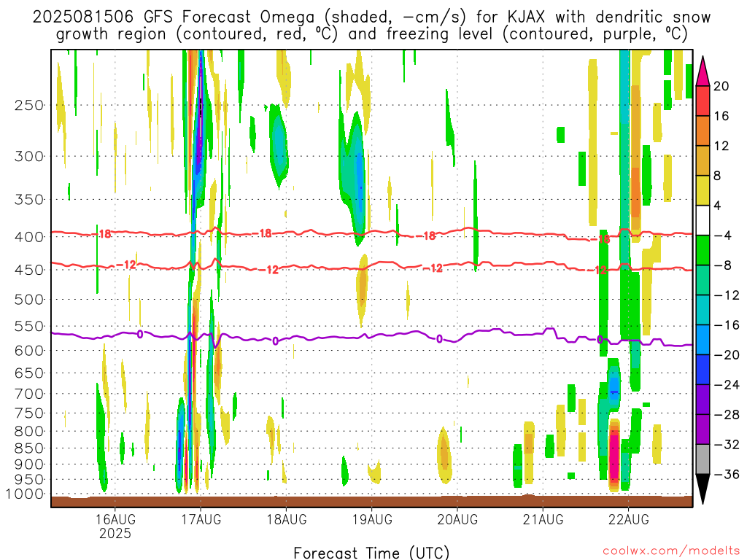
Task: Select the 20AUG time axis label
Action: (457, 519)
